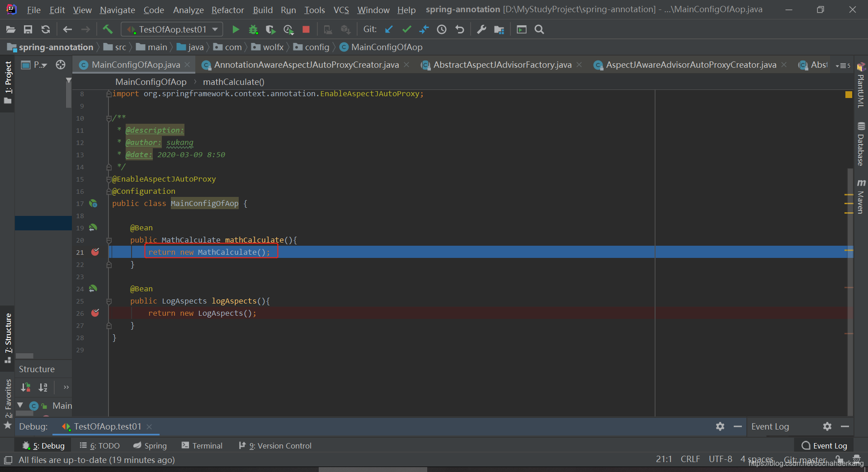
Task: Open the Maven side panel
Action: pyautogui.click(x=861, y=196)
